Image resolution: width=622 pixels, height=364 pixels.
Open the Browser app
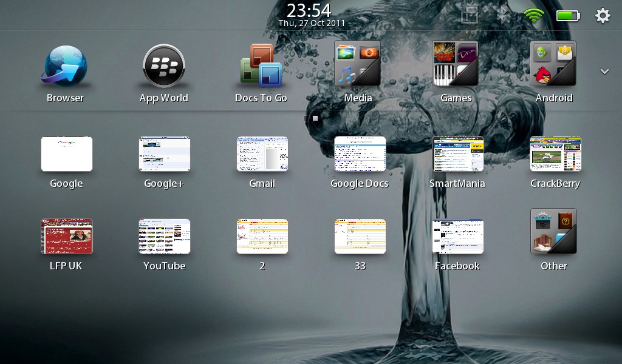point(64,66)
